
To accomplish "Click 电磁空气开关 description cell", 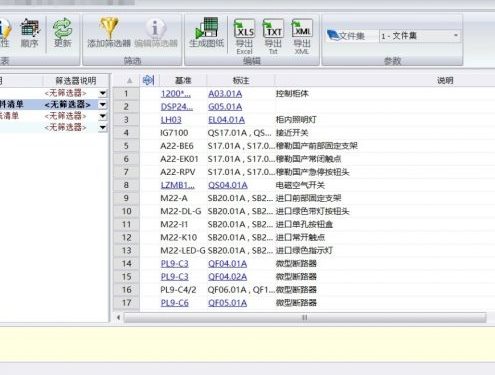I will [300, 185].
